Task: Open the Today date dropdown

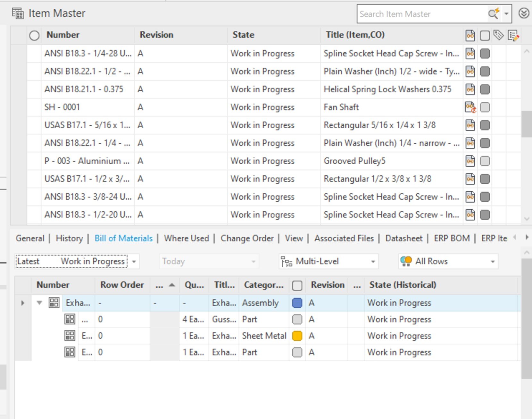Action: coord(209,262)
